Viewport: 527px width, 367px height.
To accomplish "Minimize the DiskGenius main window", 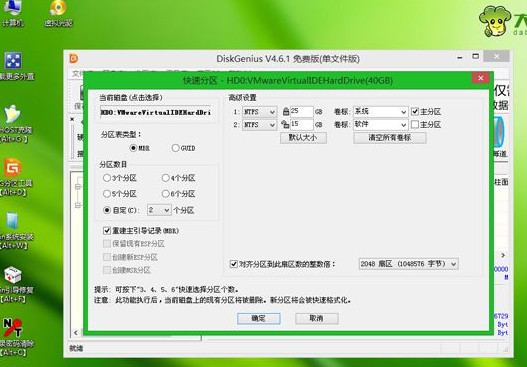I will pyautogui.click(x=459, y=57).
